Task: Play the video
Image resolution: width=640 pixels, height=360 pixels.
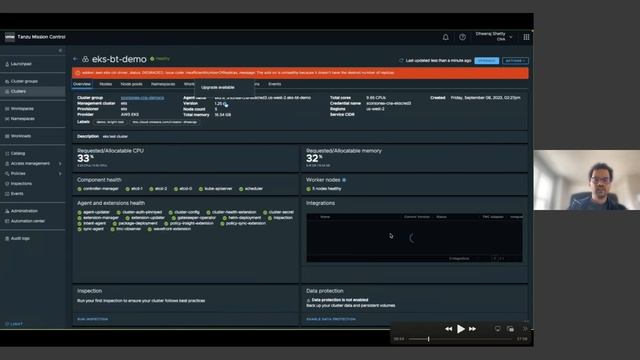Action: [x=460, y=329]
